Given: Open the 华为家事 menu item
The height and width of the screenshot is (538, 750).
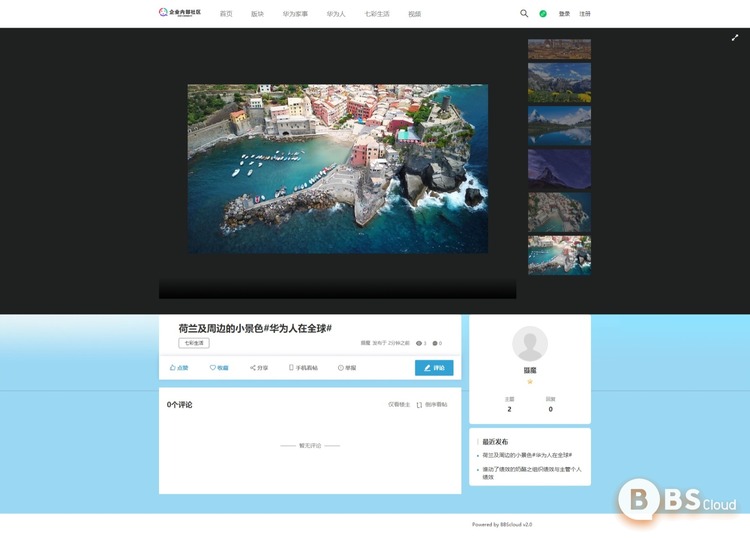Looking at the screenshot, I should pyautogui.click(x=295, y=14).
